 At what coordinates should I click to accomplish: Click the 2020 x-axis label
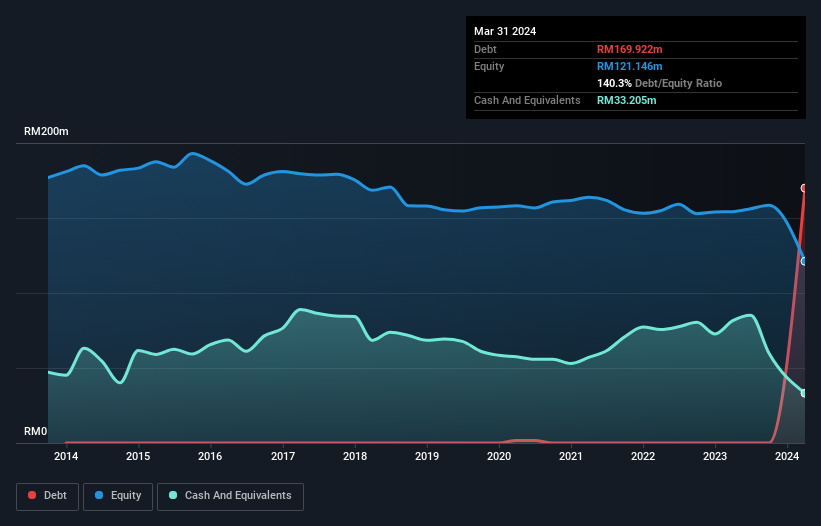[x=499, y=456]
